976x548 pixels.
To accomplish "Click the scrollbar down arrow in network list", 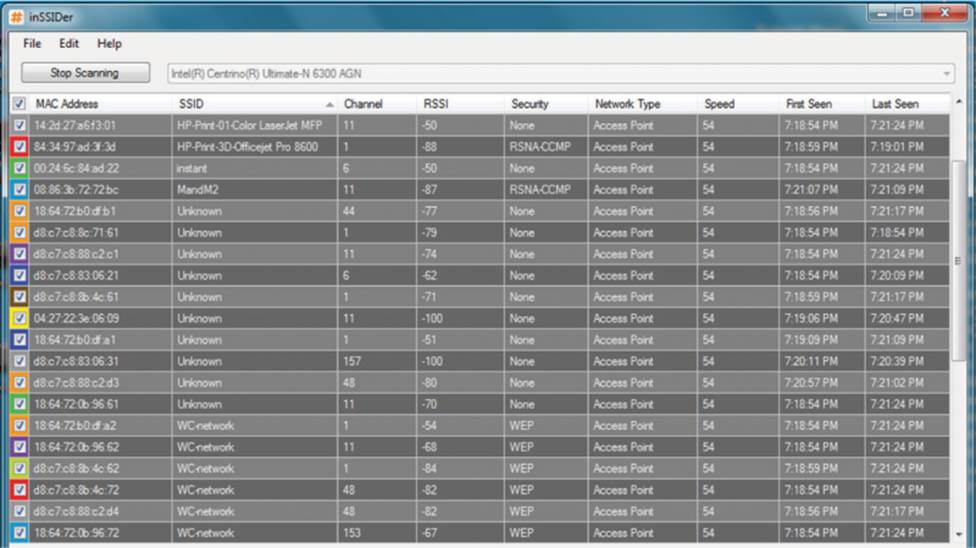I will coord(958,536).
